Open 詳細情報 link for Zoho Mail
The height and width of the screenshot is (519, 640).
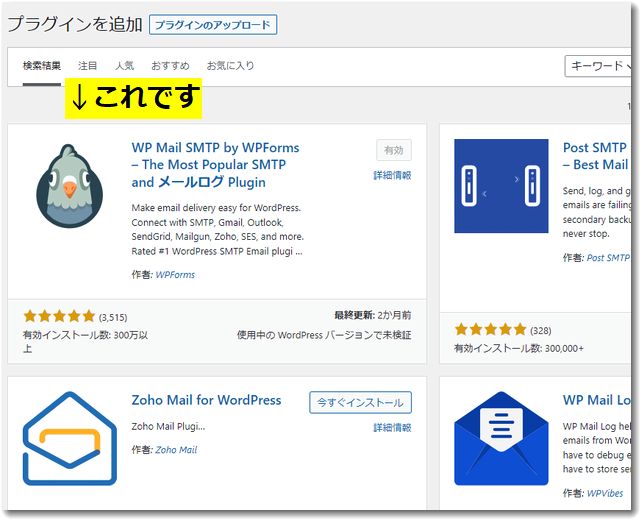[x=392, y=428]
